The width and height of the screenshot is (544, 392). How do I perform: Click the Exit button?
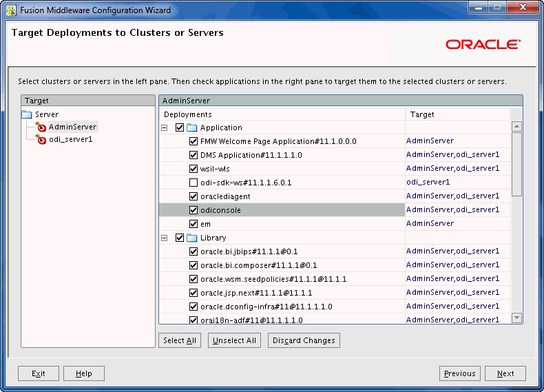(39, 373)
